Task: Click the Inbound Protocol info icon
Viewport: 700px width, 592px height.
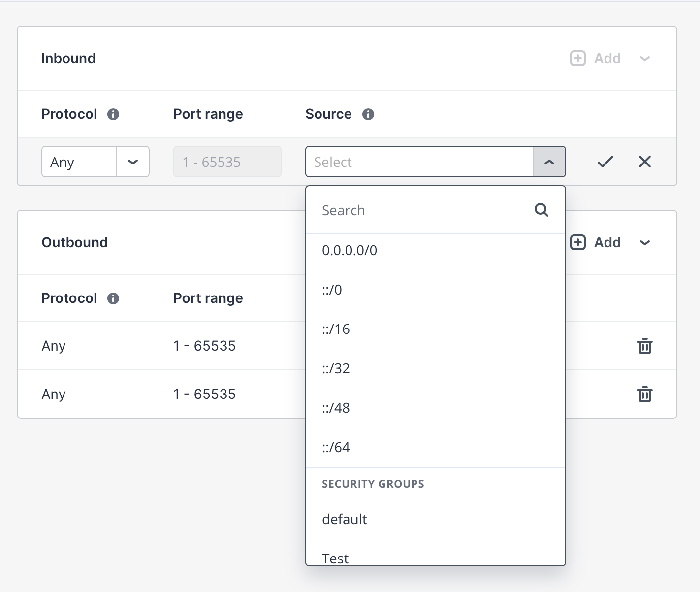Action: pyautogui.click(x=113, y=114)
